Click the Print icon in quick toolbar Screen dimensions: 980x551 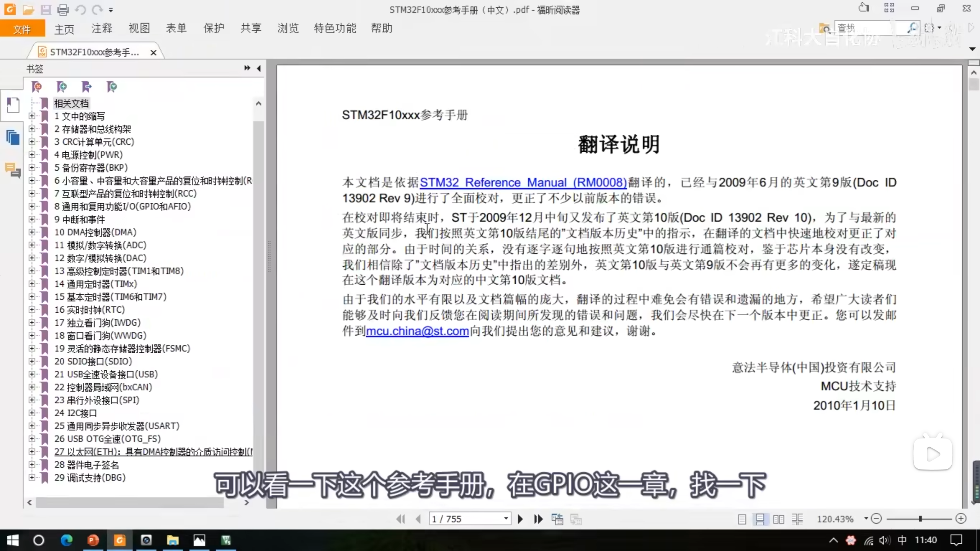[63, 10]
